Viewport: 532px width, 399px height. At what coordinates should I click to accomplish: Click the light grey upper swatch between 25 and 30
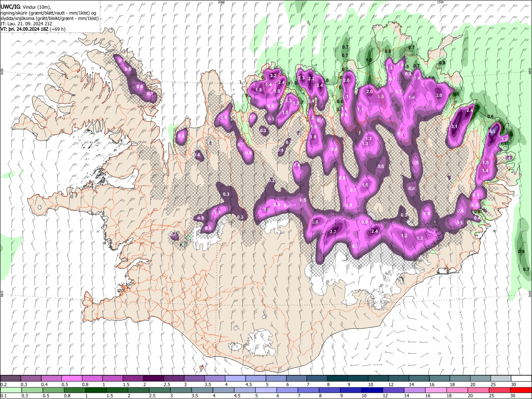pos(500,379)
